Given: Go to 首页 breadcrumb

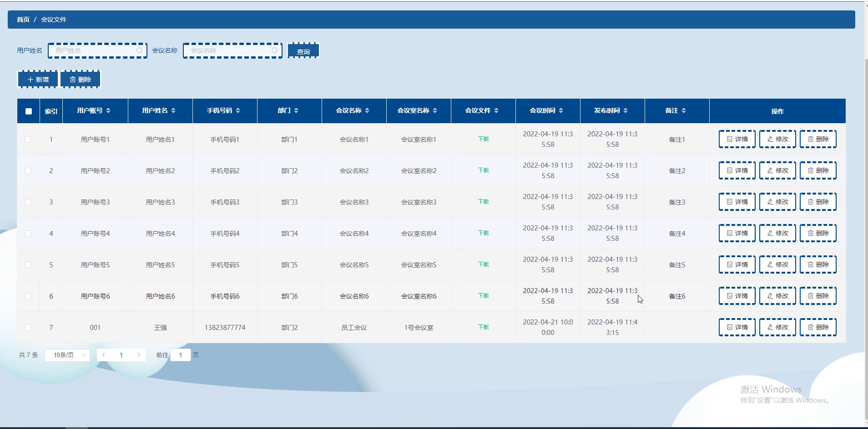Looking at the screenshot, I should (23, 20).
